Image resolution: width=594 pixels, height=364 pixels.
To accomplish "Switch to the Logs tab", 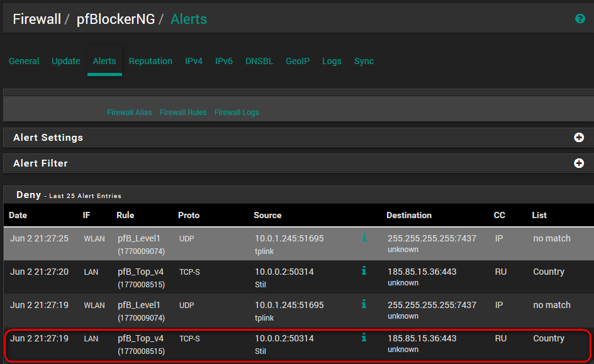I will 332,61.
